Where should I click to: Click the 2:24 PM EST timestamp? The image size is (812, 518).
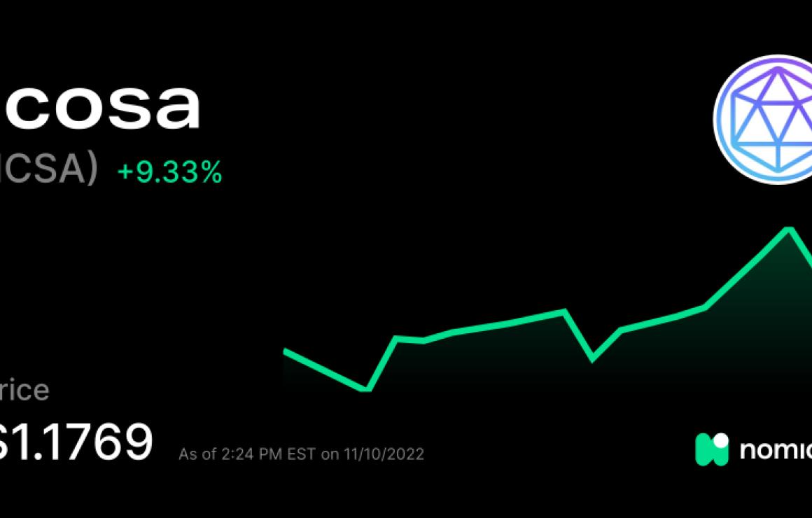click(268, 454)
